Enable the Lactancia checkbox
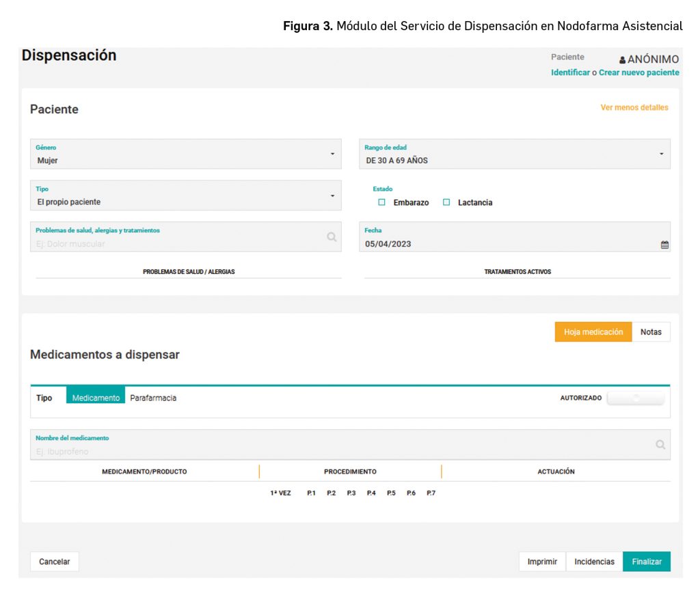Image resolution: width=700 pixels, height=604 pixels. pyautogui.click(x=446, y=202)
